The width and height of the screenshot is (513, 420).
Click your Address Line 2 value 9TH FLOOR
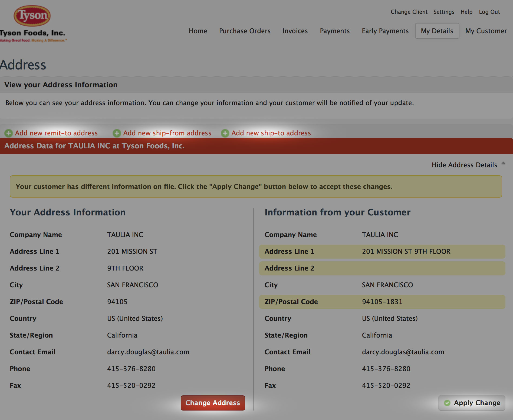[125, 268]
